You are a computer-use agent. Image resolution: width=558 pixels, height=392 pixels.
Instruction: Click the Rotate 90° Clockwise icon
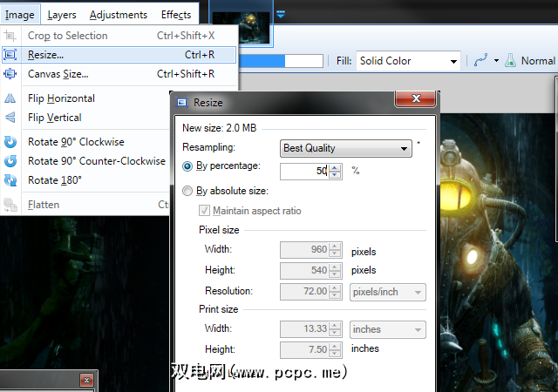[x=10, y=142]
